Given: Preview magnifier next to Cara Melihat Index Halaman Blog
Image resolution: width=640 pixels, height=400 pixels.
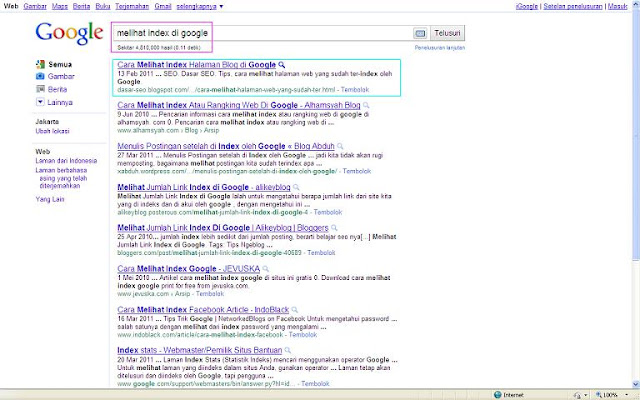Looking at the screenshot, I should (x=282, y=64).
